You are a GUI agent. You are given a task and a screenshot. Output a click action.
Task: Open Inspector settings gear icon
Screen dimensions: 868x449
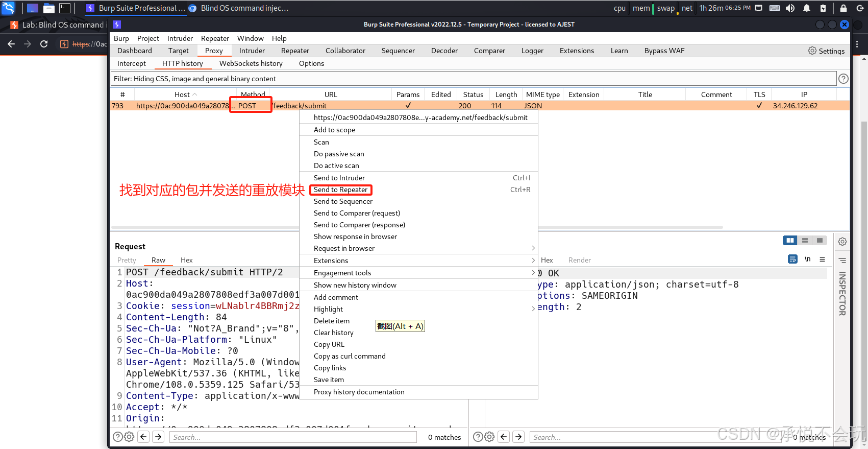842,242
